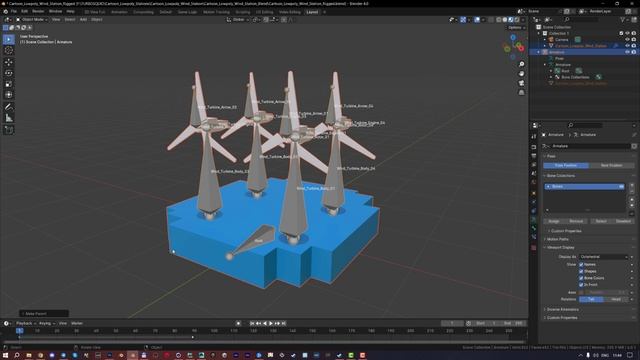Screen dimensions: 640x360
Task: Switch to the Animation workspace tab
Action: click(x=119, y=12)
